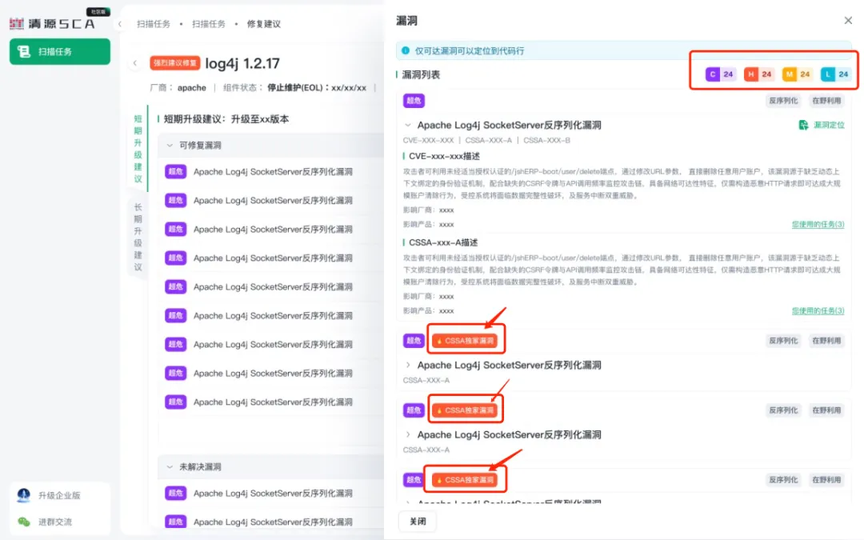Filter by the red H 24 severity badge
Image resolution: width=864 pixels, height=540 pixels.
pos(759,74)
